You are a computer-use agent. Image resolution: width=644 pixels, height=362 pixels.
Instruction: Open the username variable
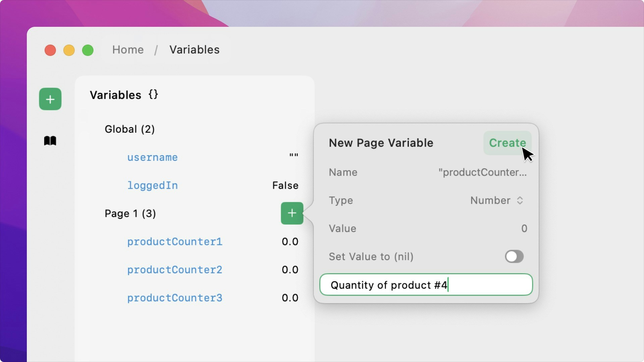coord(152,157)
